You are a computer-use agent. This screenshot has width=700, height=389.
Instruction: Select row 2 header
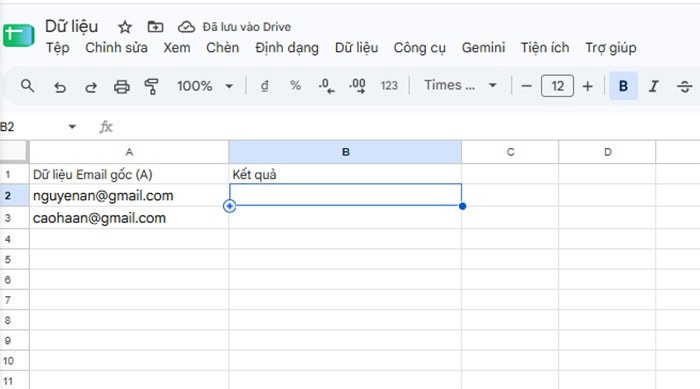[14, 196]
